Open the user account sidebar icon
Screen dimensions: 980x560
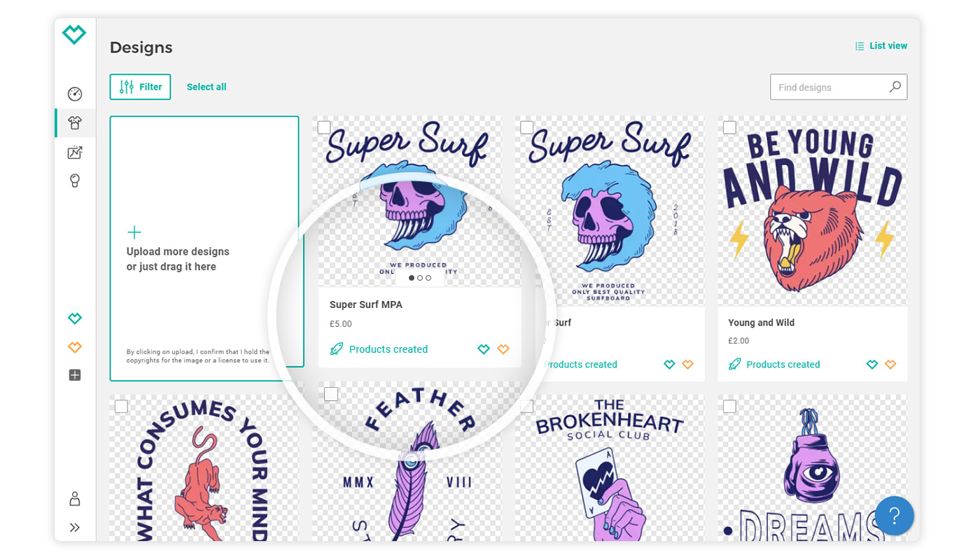click(x=75, y=498)
